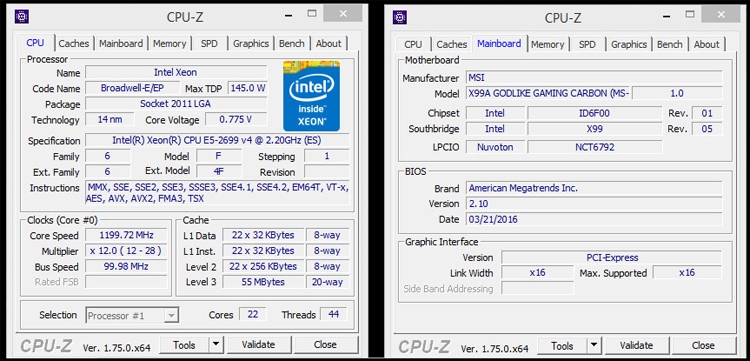
Task: Switch to Caches tab in left window
Action: click(x=74, y=44)
